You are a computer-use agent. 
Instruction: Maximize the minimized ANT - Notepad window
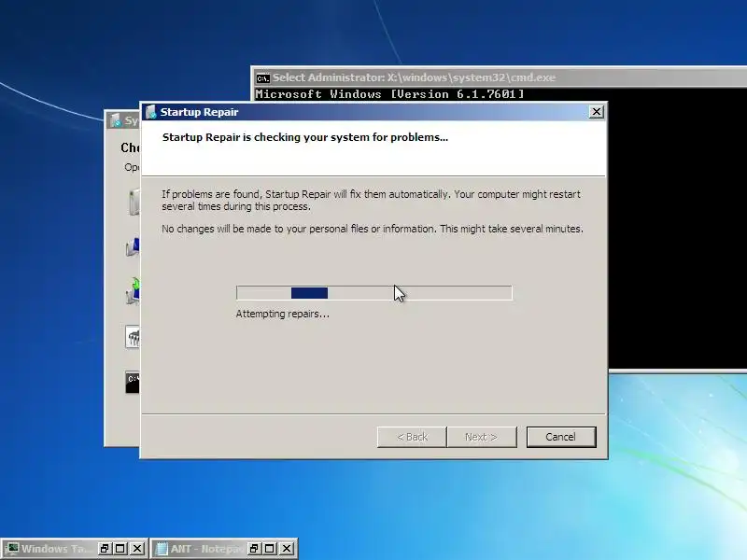tap(270, 549)
